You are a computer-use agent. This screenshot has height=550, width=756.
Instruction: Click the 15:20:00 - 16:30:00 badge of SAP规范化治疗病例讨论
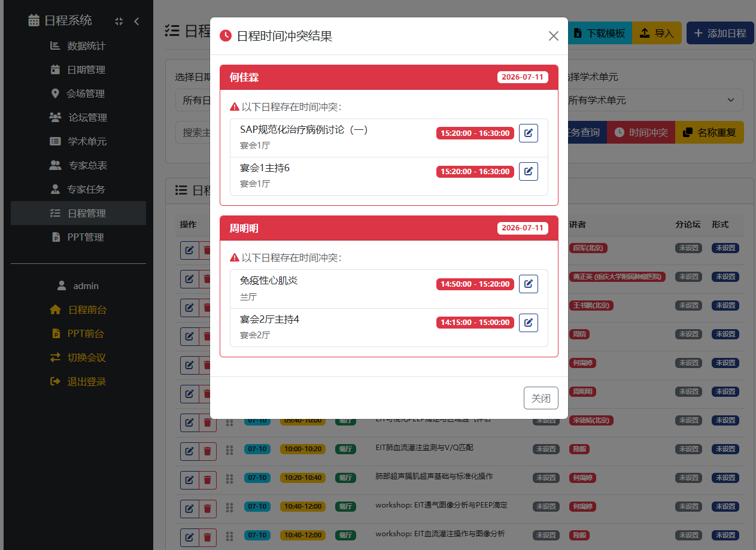click(x=475, y=133)
